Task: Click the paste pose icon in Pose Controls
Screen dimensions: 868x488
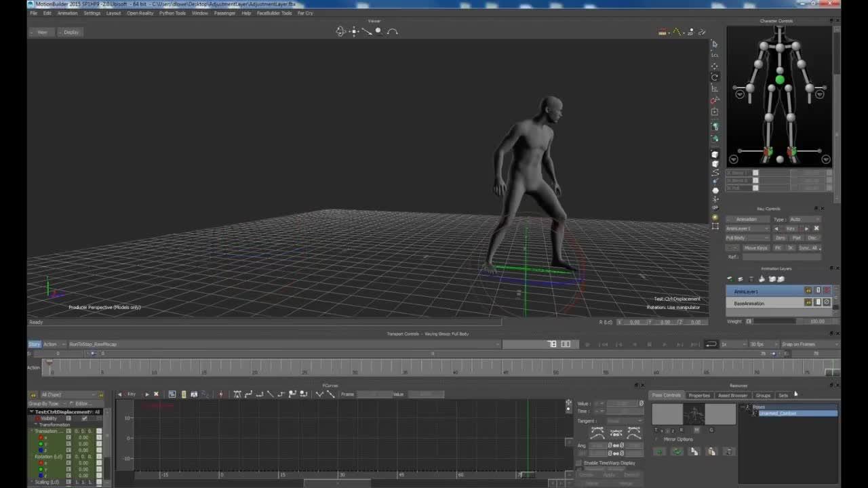Action: [x=711, y=452]
